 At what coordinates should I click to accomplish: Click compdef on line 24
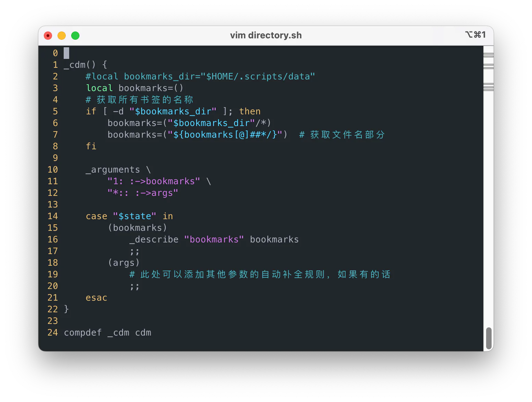(x=83, y=332)
